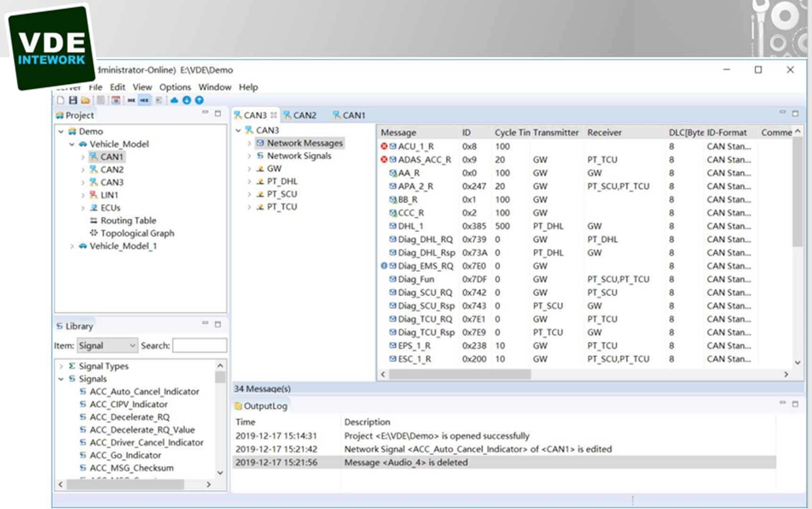
Task: Click the open folder toolbar icon
Action: (85, 100)
